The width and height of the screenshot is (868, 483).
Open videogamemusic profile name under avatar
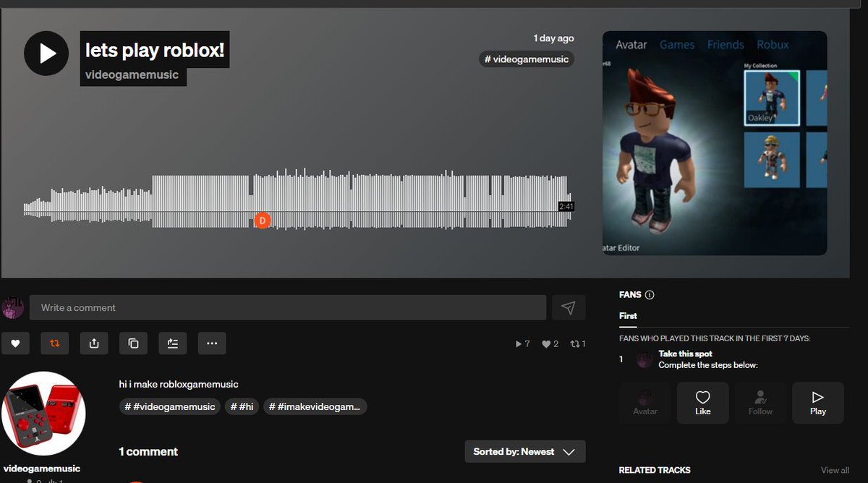coord(41,469)
